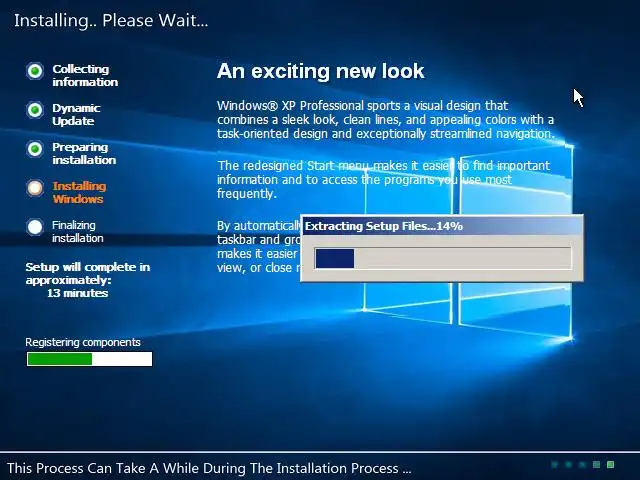
Task: Click the orange Installing Windows step indicator
Action: [35, 188]
